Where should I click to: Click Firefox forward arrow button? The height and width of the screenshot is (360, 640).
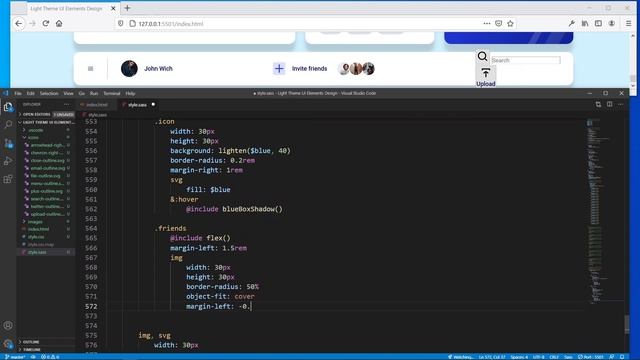pos(32,24)
